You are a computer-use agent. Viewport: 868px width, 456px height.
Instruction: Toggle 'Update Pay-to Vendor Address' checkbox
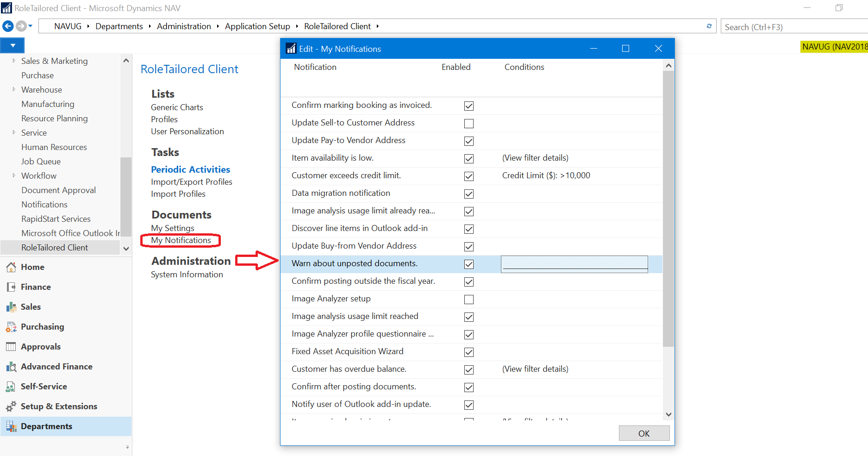pos(469,141)
